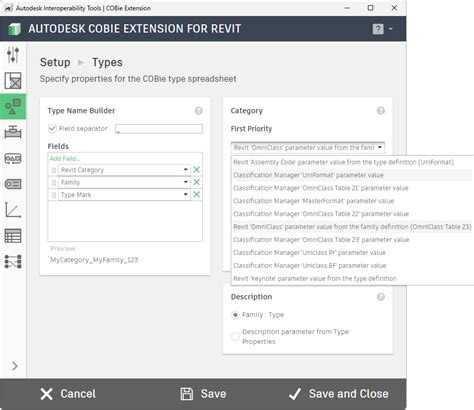Open the Type Mark field dropdown
Screen dimensions: 474x410
click(x=186, y=194)
